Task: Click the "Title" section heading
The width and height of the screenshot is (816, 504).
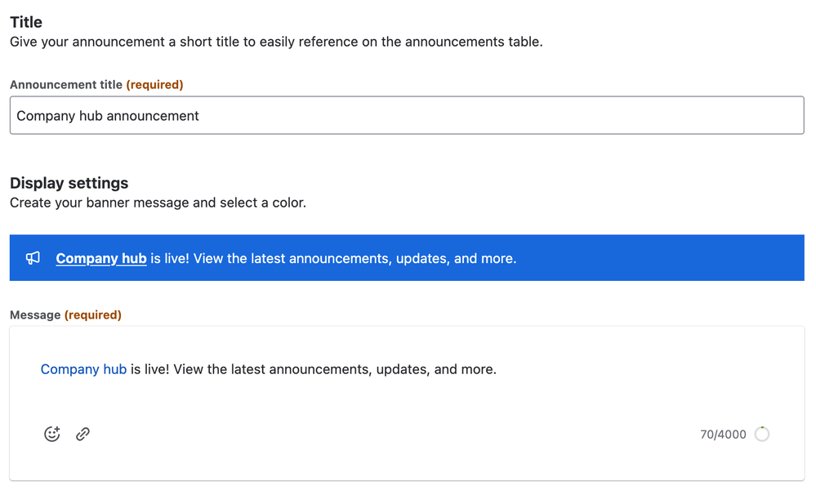Action: (26, 22)
